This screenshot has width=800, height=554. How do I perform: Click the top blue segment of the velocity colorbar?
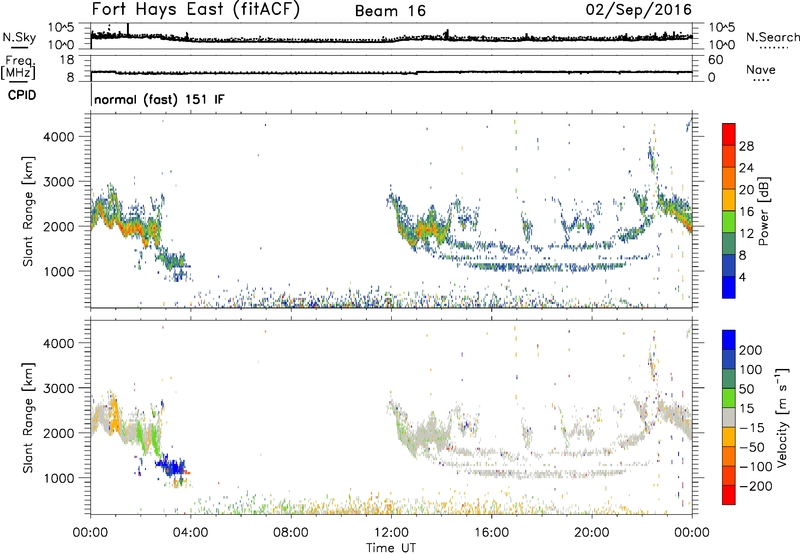[729, 340]
